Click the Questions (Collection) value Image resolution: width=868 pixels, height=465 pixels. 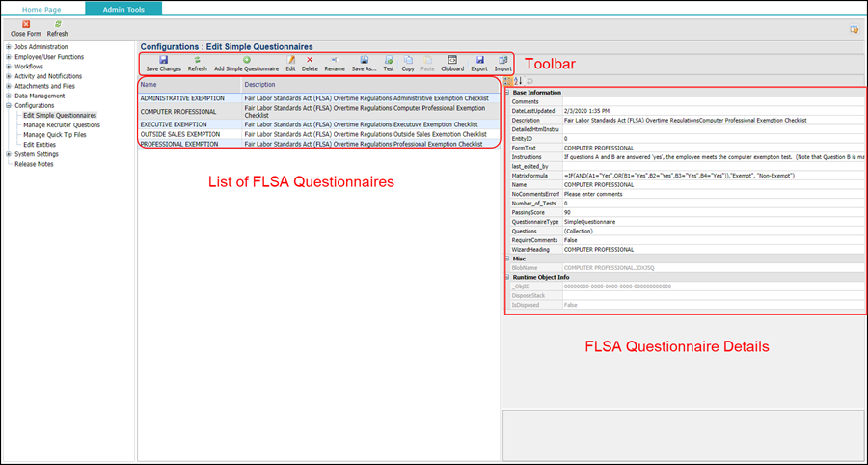click(714, 231)
